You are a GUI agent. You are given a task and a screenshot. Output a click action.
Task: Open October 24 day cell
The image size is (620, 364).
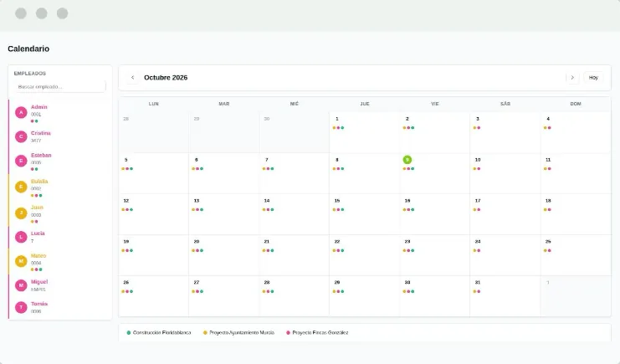coord(505,255)
